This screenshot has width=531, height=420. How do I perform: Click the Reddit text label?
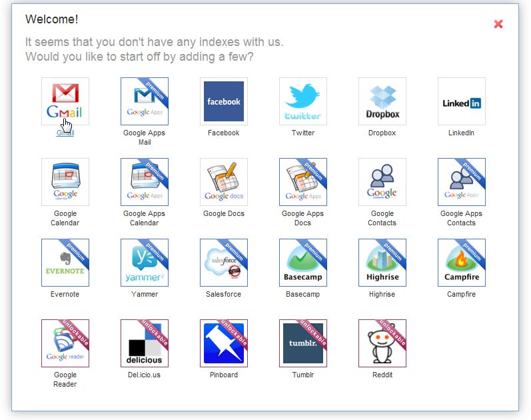point(382,375)
